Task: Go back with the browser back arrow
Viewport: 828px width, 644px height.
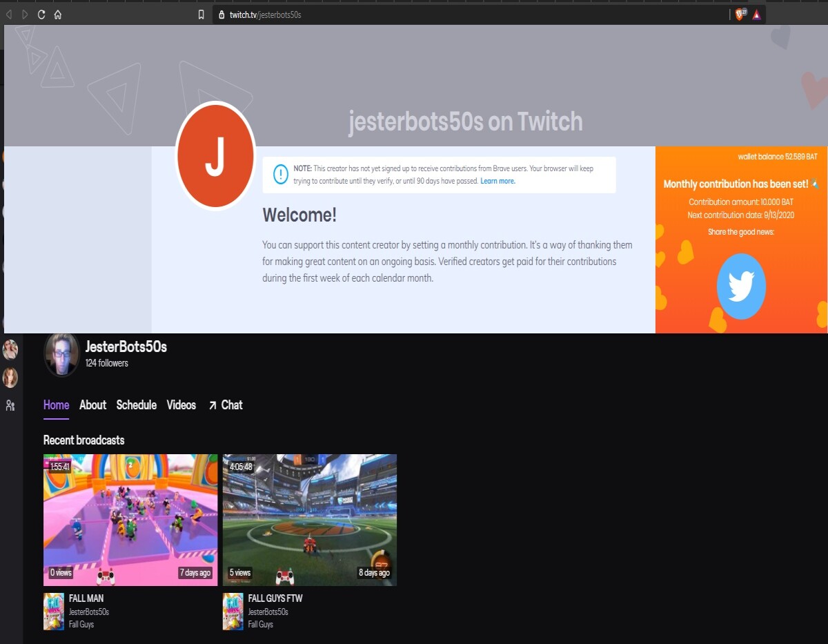Action: [x=9, y=14]
